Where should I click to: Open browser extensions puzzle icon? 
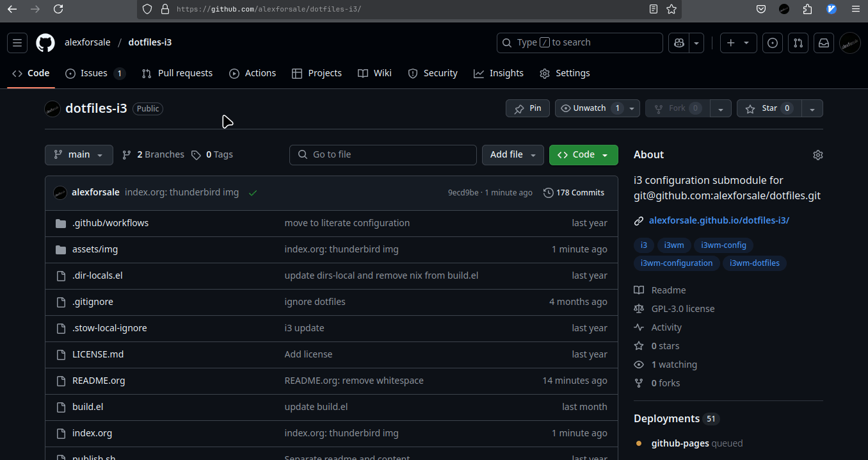(807, 9)
